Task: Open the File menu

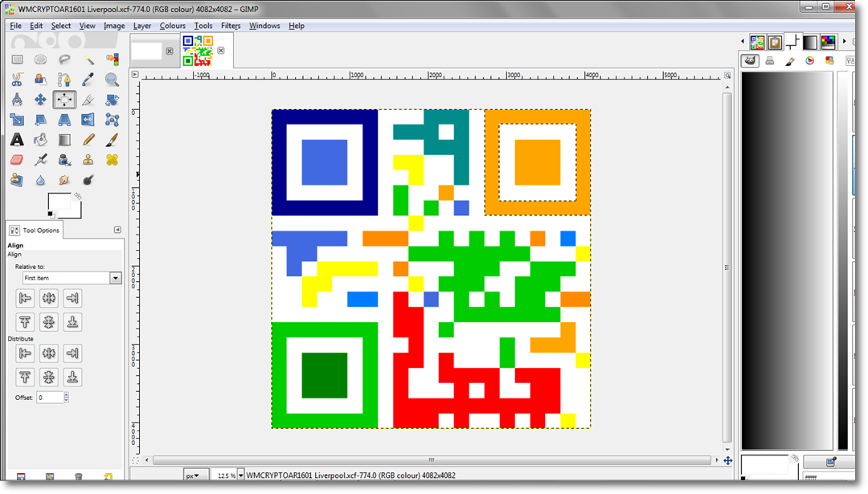Action: [15, 26]
